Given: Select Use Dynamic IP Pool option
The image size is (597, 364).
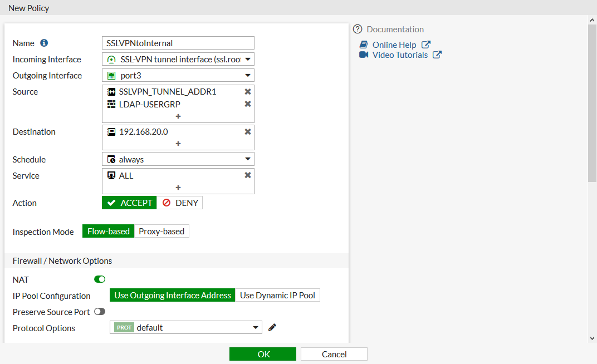Looking at the screenshot, I should [x=277, y=296].
